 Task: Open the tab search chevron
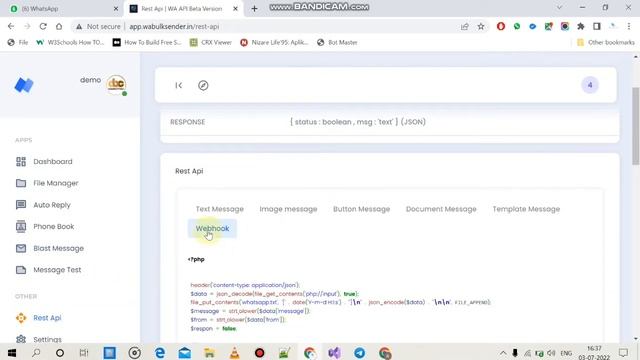[x=560, y=7]
